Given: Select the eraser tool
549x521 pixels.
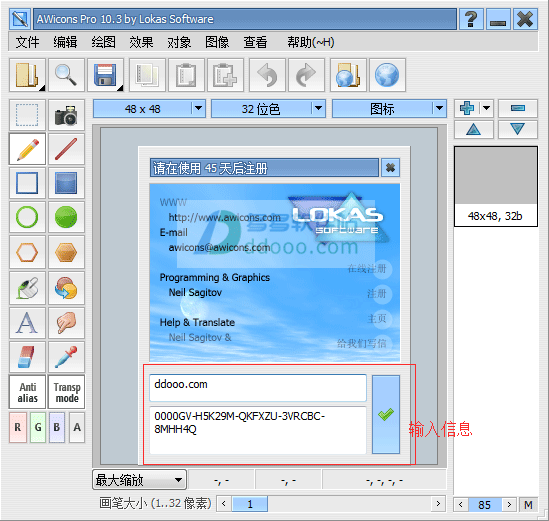Looking at the screenshot, I should tap(27, 357).
